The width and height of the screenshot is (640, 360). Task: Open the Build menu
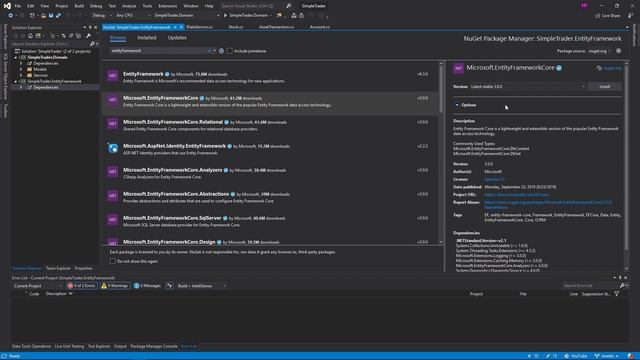coord(79,6)
